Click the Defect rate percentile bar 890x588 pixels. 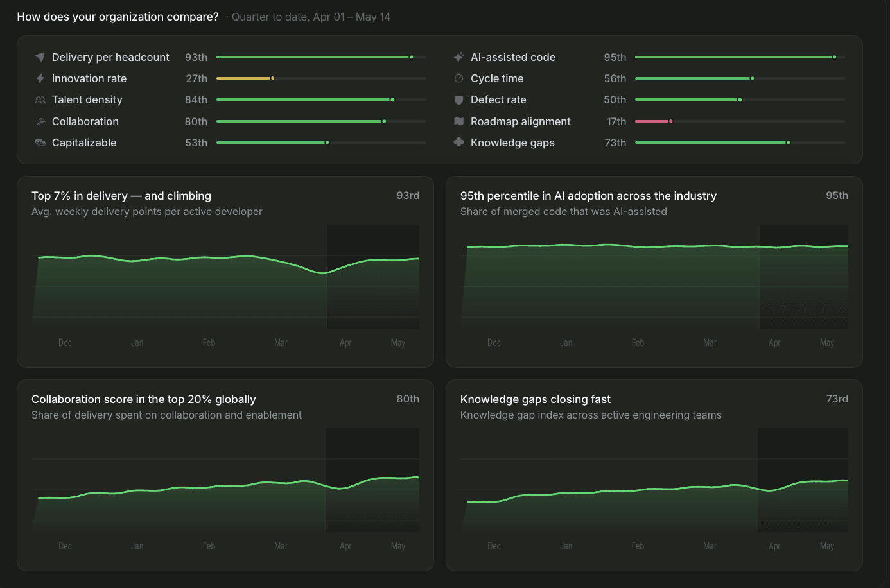(x=740, y=100)
